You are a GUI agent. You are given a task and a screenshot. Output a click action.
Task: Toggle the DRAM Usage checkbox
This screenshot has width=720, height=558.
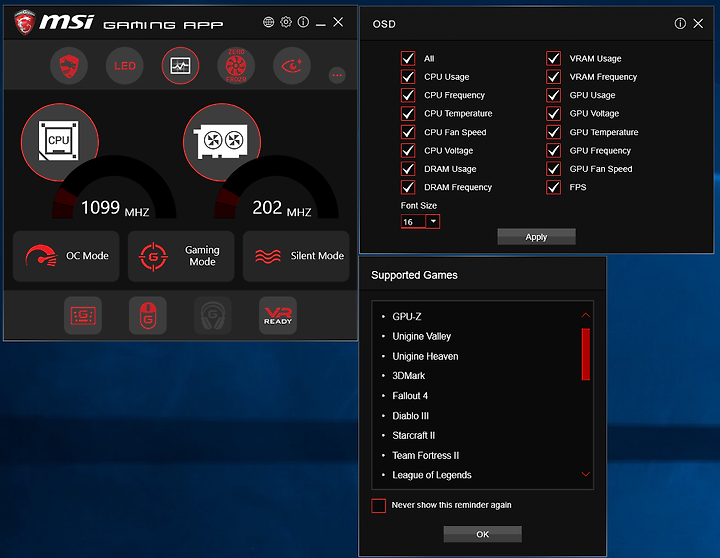click(408, 169)
